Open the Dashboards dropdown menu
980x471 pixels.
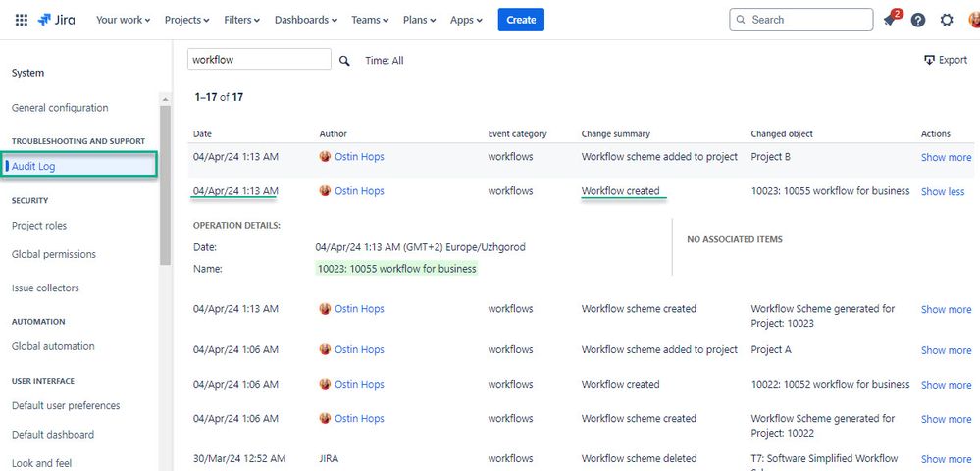click(x=306, y=20)
